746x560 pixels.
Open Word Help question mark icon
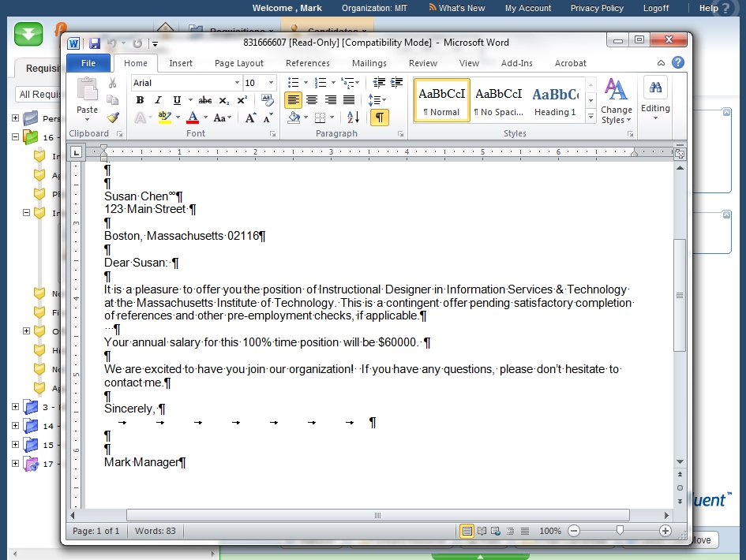(x=677, y=63)
